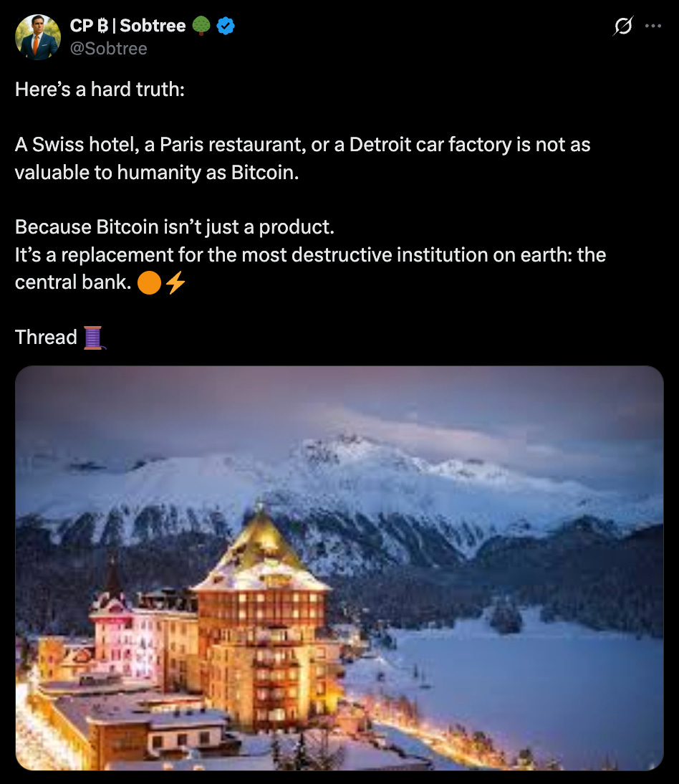The width and height of the screenshot is (679, 784).
Task: Click "Because Bitcoin isn't just a product." line
Action: tap(174, 227)
